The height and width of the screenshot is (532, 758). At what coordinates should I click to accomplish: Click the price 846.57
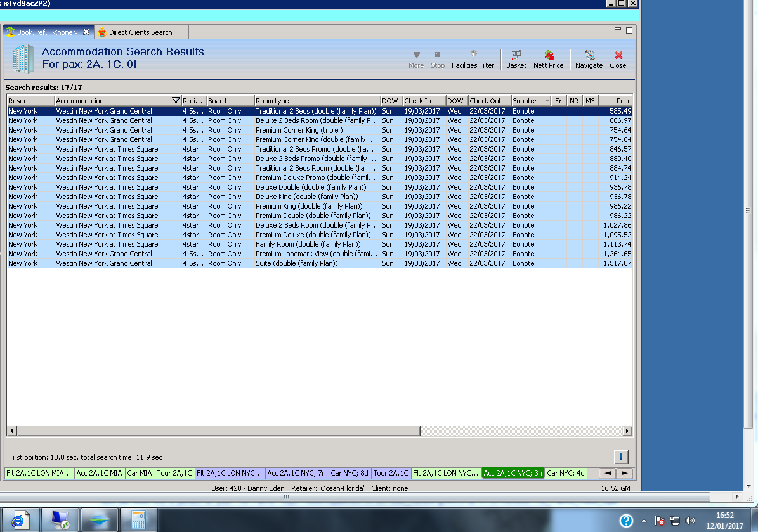(x=620, y=149)
